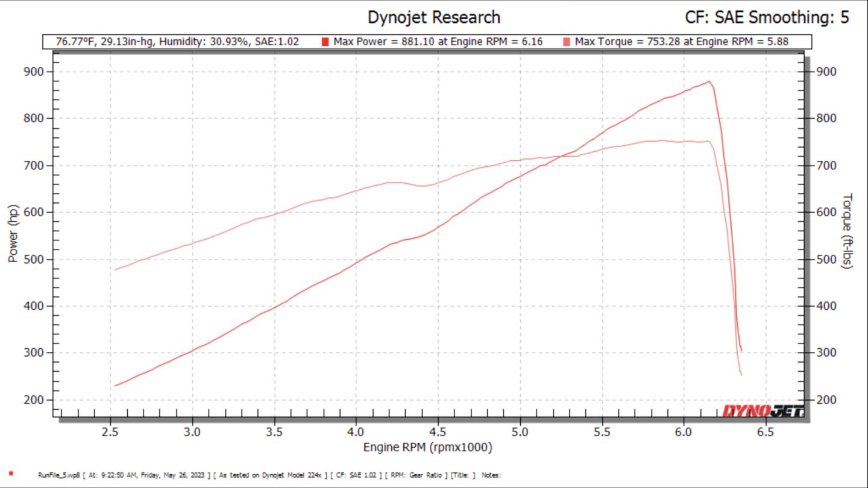Click the 2.5 tick on the RPM axis

(x=110, y=432)
